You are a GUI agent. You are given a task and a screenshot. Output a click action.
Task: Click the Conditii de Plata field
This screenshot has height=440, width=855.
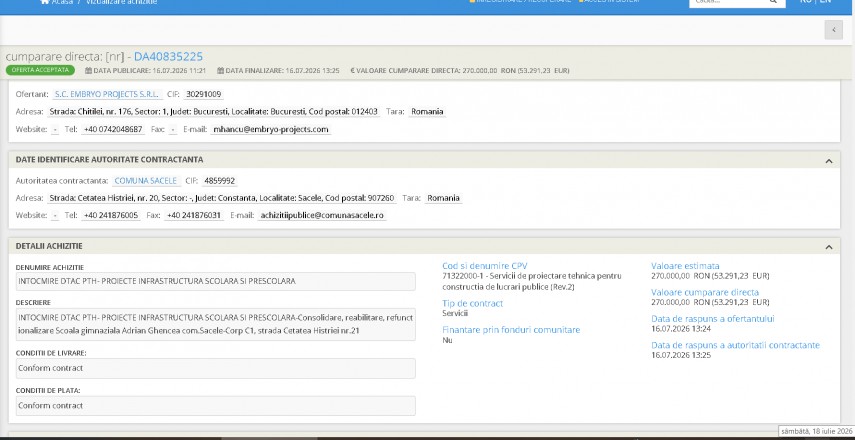(x=215, y=406)
